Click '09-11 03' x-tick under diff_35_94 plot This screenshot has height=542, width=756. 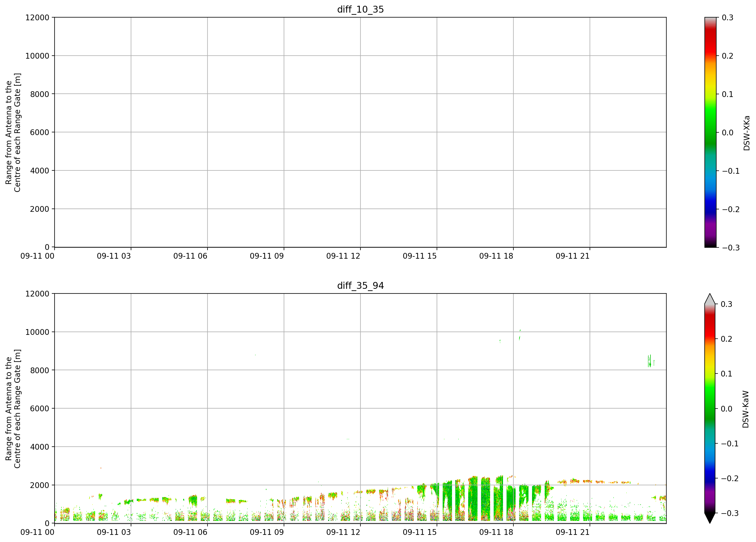[114, 532]
